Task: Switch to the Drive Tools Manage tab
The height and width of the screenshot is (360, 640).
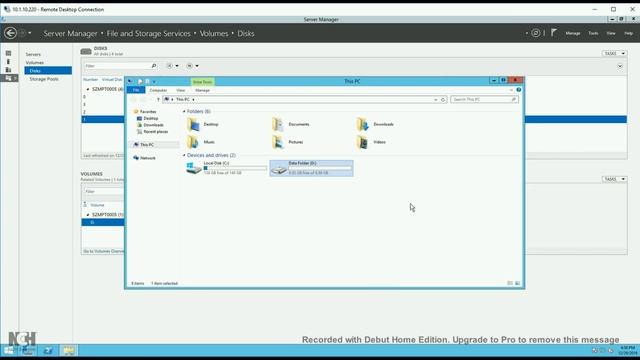Action: (x=202, y=90)
